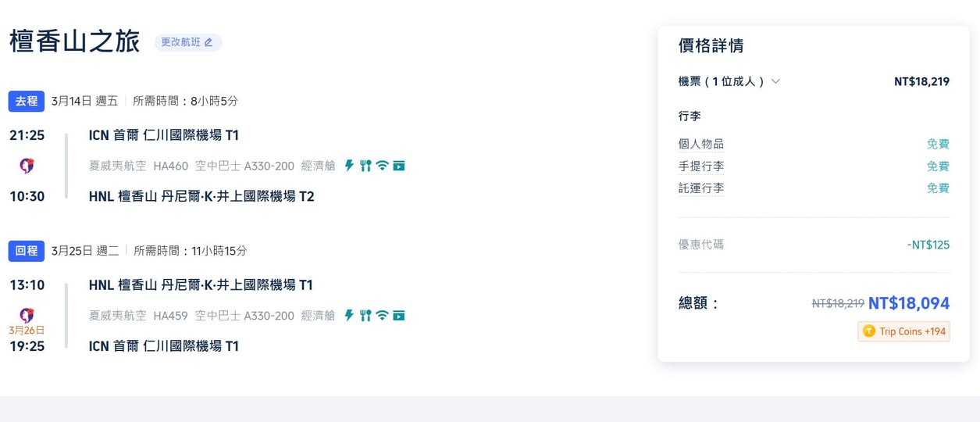The image size is (980, 422).
Task: Click the 更改航班 change flight button
Action: point(187,42)
